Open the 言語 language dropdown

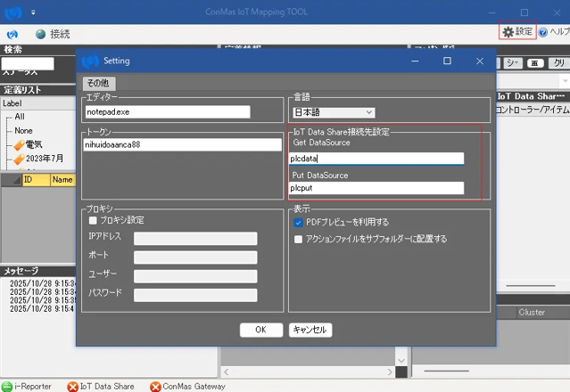click(334, 112)
